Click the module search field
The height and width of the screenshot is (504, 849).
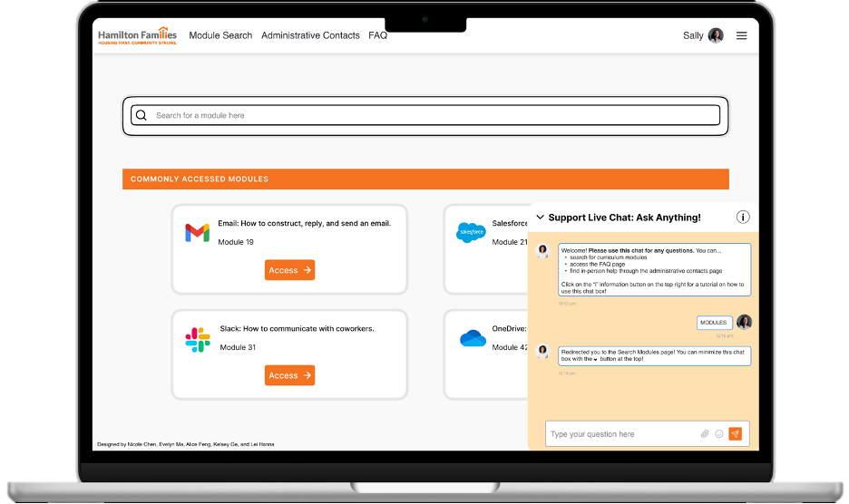425,115
